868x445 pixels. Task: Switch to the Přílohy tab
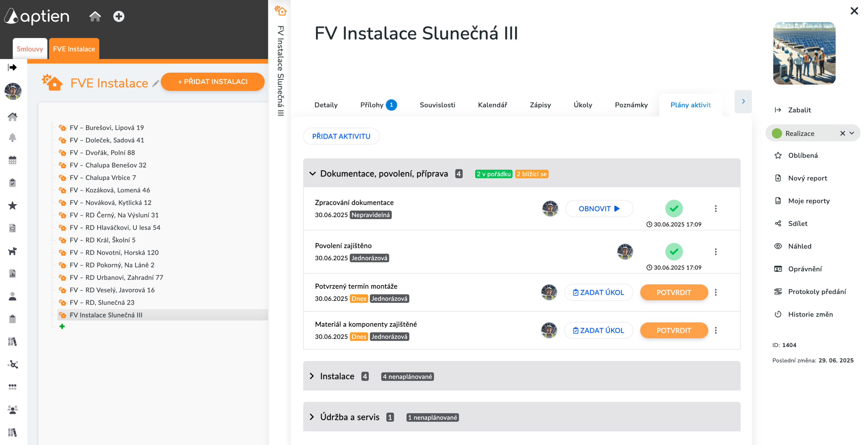tap(379, 105)
